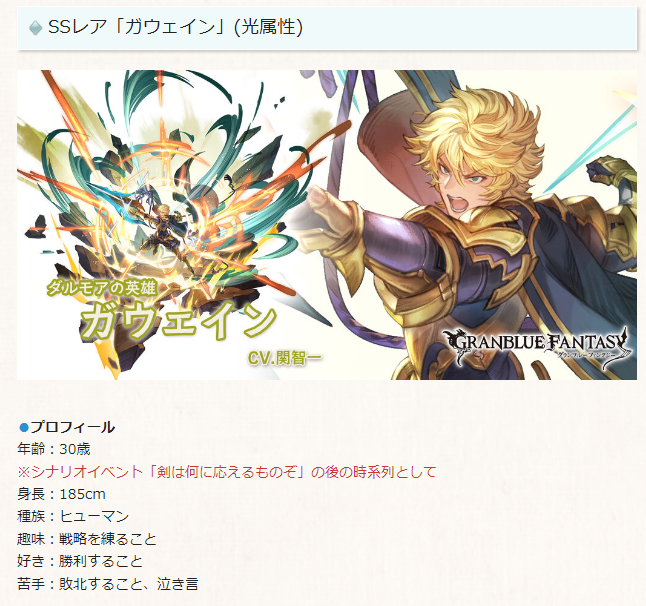646x606 pixels.
Task: Click the large ガウェイン title text on banner
Action: tap(178, 320)
